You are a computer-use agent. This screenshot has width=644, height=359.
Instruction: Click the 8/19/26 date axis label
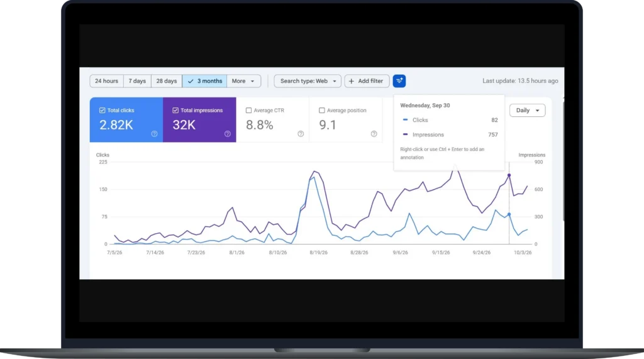point(318,253)
